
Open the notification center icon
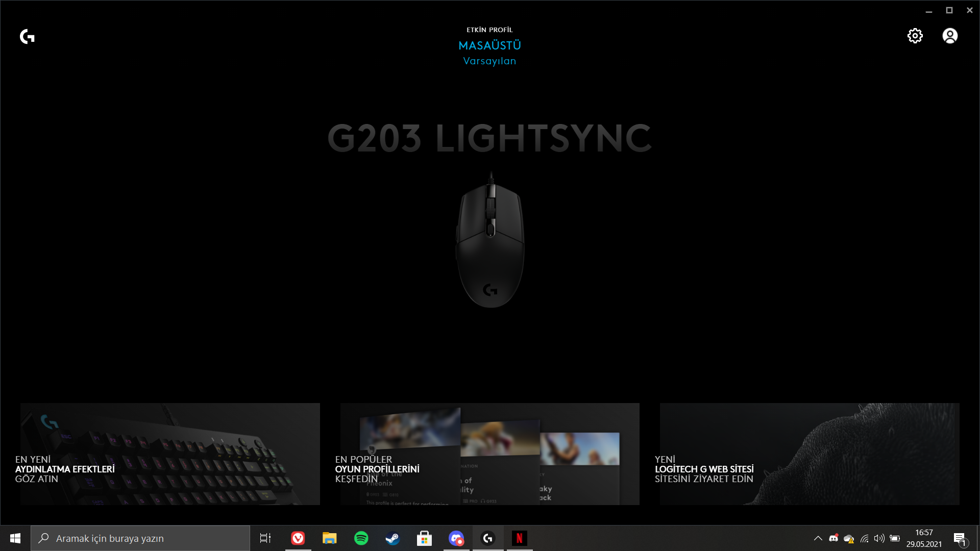(x=960, y=539)
